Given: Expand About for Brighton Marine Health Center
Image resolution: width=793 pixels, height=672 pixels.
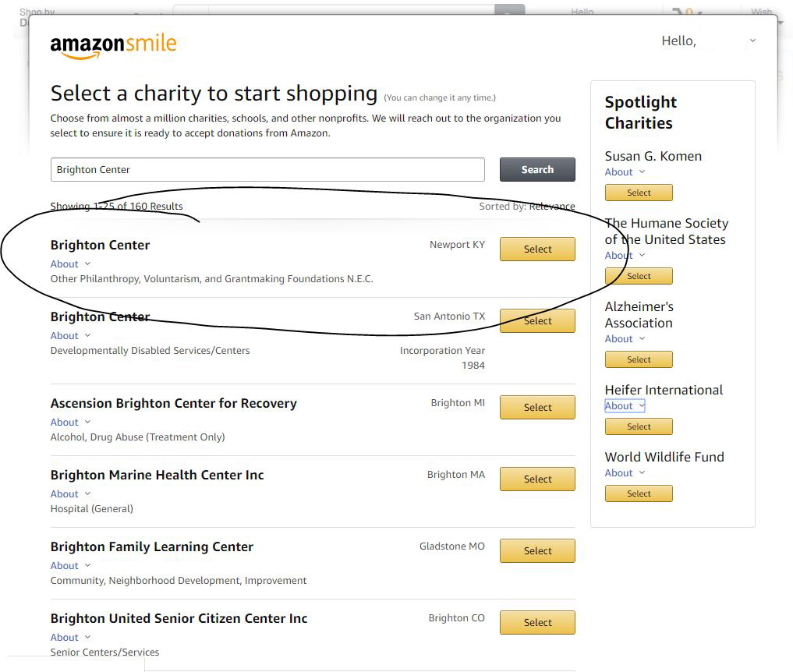Looking at the screenshot, I should (x=70, y=494).
